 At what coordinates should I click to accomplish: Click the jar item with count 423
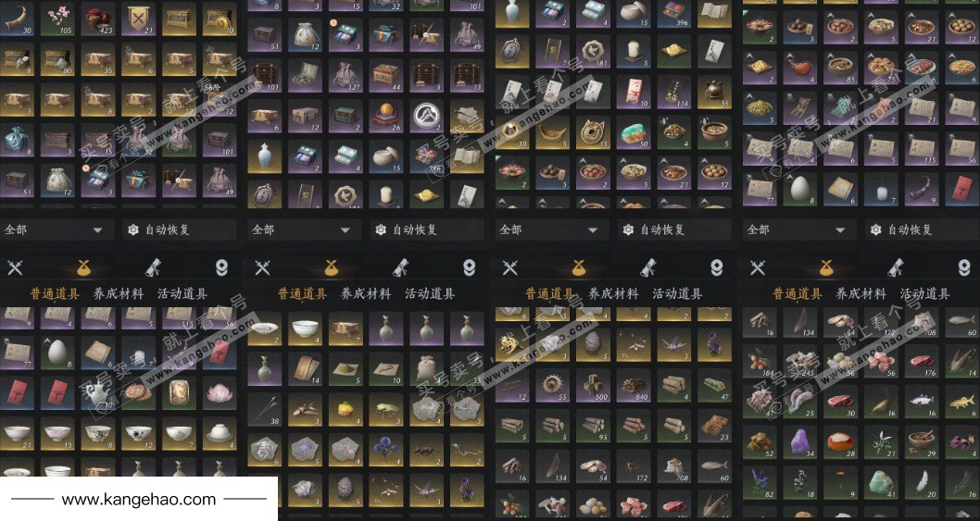point(98,19)
